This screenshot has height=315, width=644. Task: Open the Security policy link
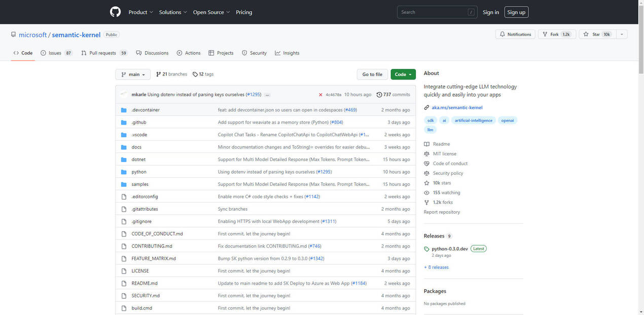pos(448,173)
